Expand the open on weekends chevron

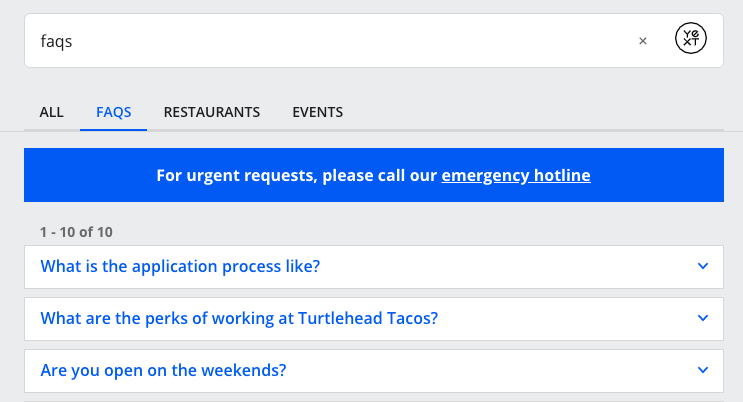click(x=703, y=370)
